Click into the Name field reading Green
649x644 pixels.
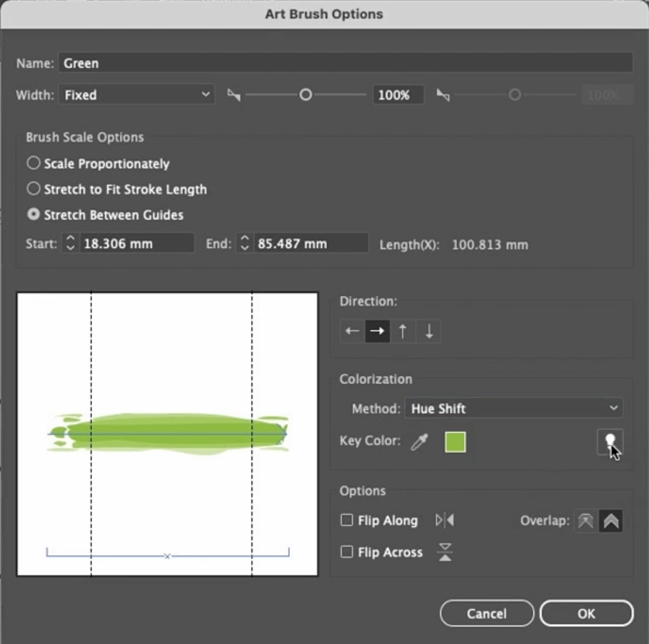click(x=346, y=63)
